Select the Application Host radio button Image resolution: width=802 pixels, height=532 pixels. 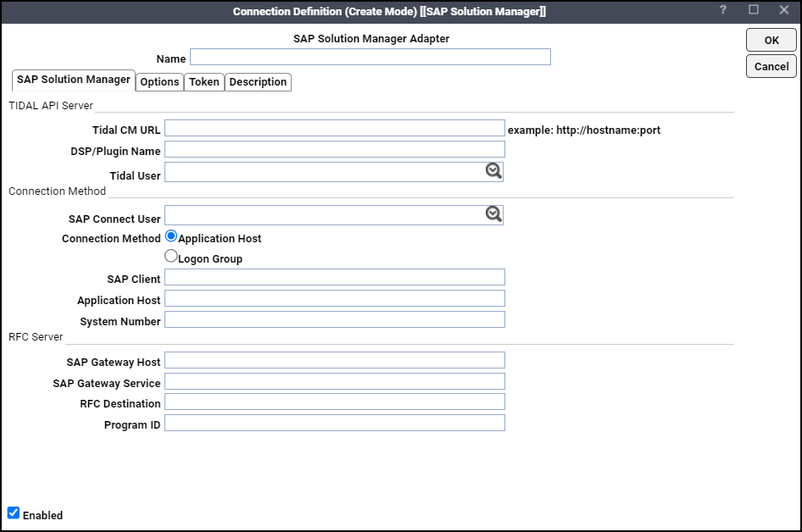[171, 236]
